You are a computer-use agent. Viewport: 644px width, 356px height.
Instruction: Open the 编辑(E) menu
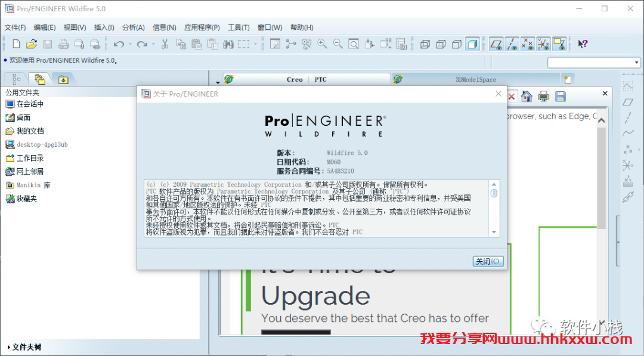[x=45, y=27]
